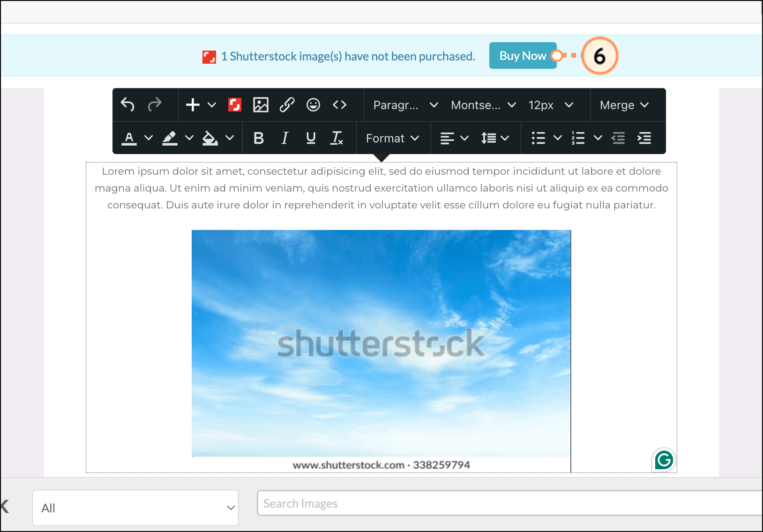Click the Clear formatting icon
763x532 pixels.
pos(337,138)
